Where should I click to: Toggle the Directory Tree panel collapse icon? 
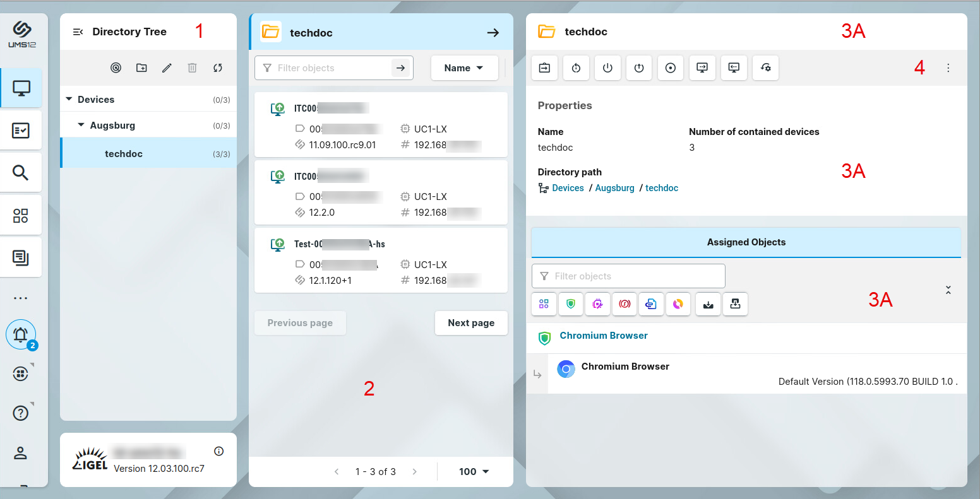click(x=78, y=32)
